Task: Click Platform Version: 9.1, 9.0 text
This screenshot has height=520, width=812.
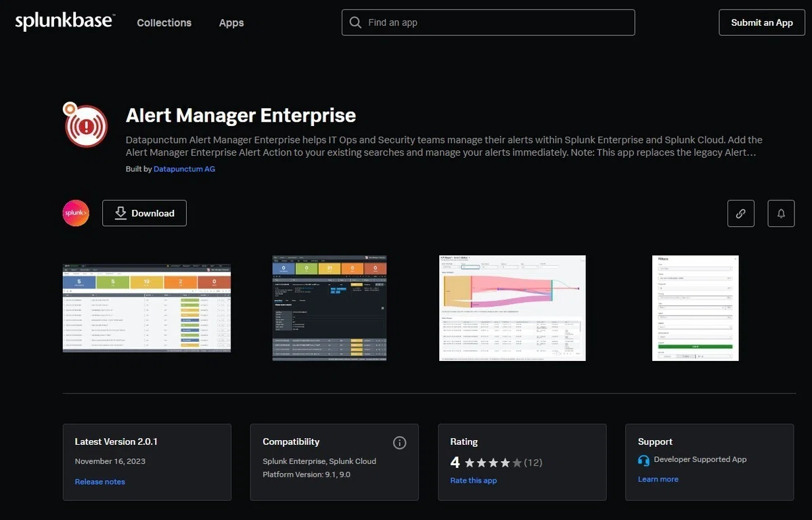Action: pos(307,475)
